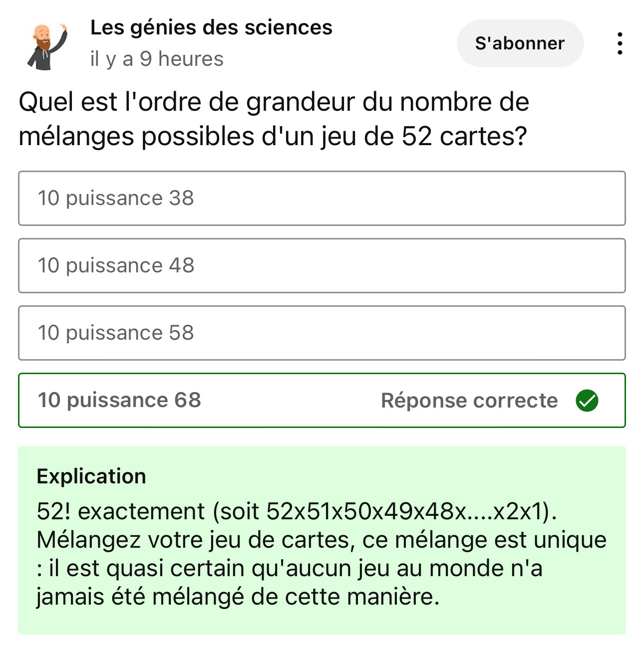Open Les génies des sciences channel name

click(x=211, y=27)
